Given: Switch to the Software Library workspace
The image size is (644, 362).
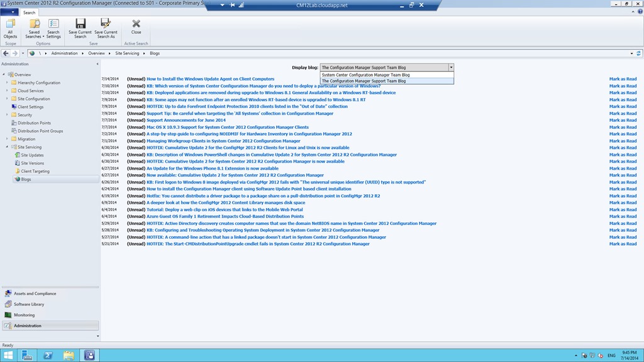Looking at the screenshot, I should (29, 304).
